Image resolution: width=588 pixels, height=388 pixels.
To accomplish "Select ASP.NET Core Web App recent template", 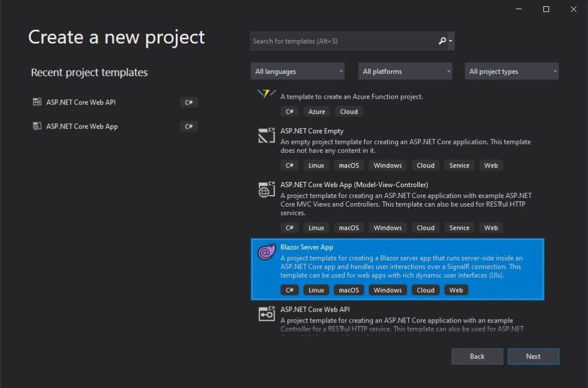I will click(x=82, y=126).
